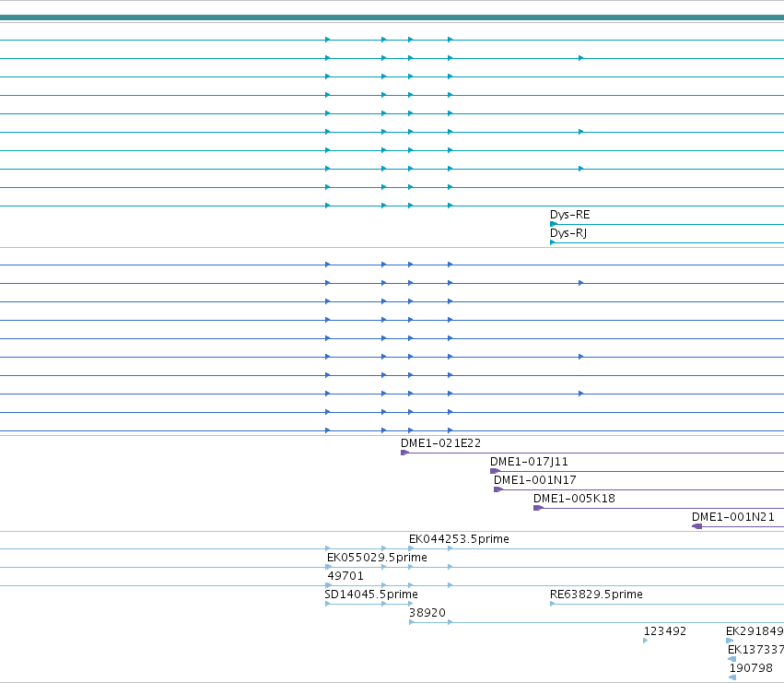Click the DME1-001N21 feature label
This screenshot has height=683, width=784.
pos(732,517)
